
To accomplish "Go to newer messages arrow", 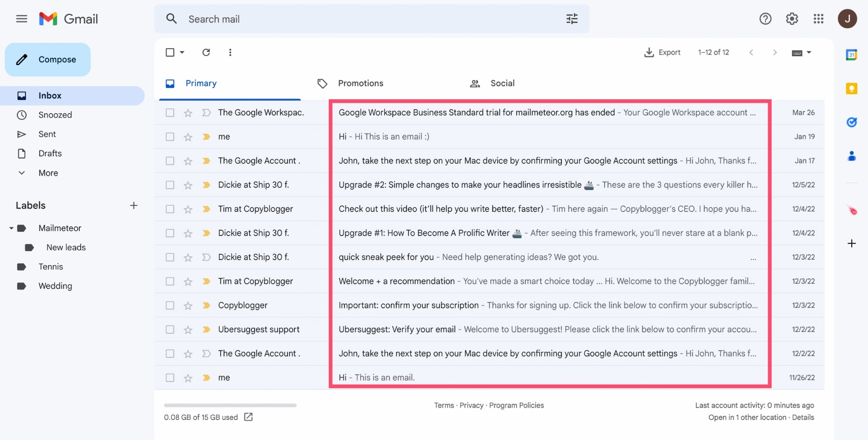I will 751,52.
